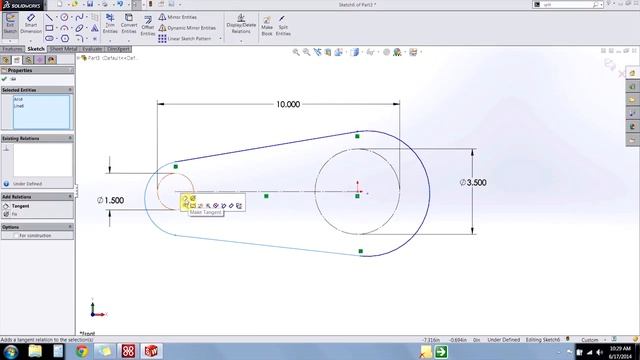640x360 pixels.
Task: Click the Split Entities tool
Action: [x=283, y=26]
